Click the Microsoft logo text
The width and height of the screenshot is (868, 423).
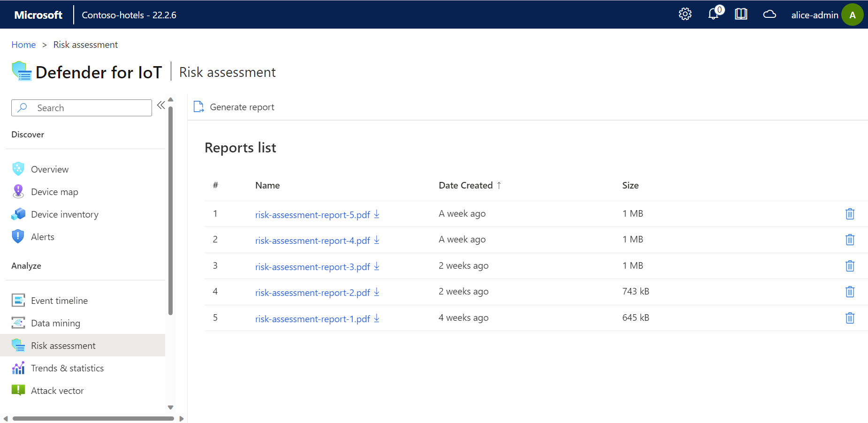coord(38,15)
